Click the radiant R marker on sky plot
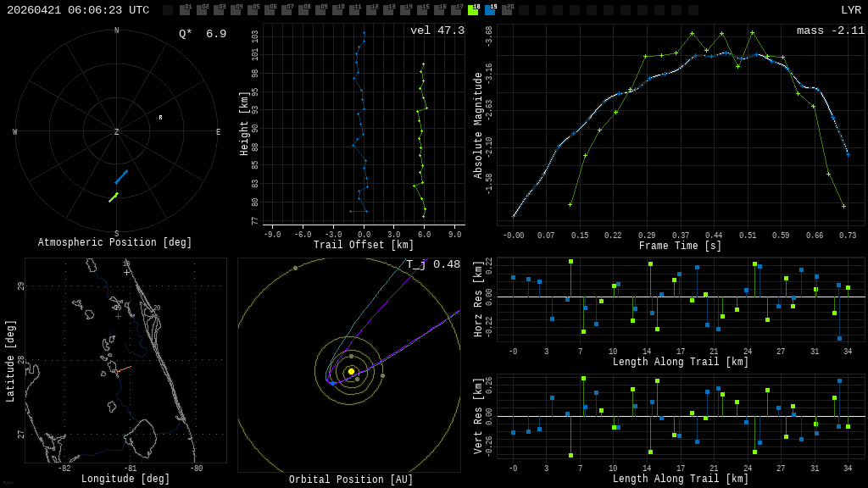 pyautogui.click(x=160, y=117)
